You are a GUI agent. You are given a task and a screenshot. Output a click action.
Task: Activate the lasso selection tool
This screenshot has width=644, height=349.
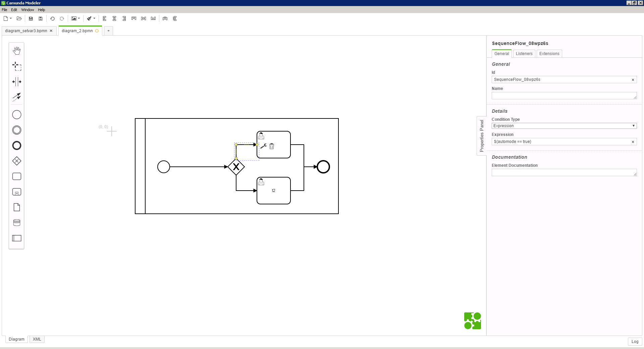17,66
